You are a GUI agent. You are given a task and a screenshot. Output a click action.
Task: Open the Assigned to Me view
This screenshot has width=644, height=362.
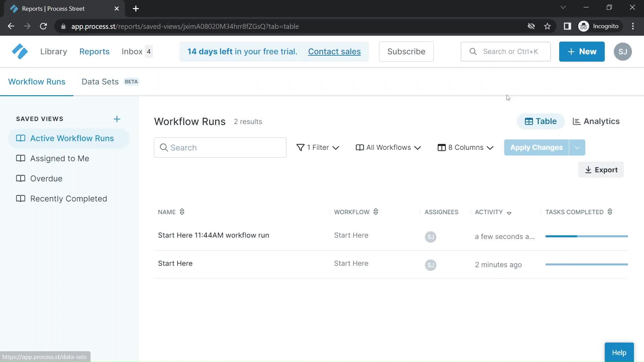59,158
